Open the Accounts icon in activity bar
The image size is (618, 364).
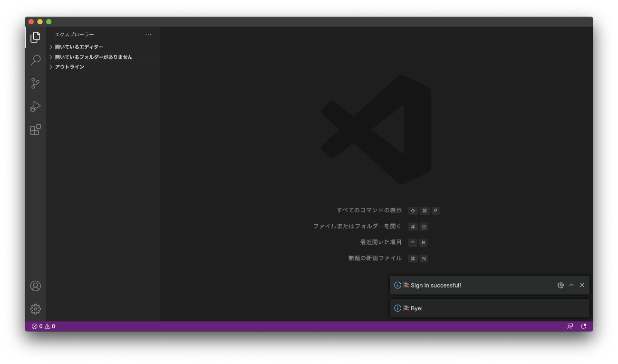(x=35, y=286)
